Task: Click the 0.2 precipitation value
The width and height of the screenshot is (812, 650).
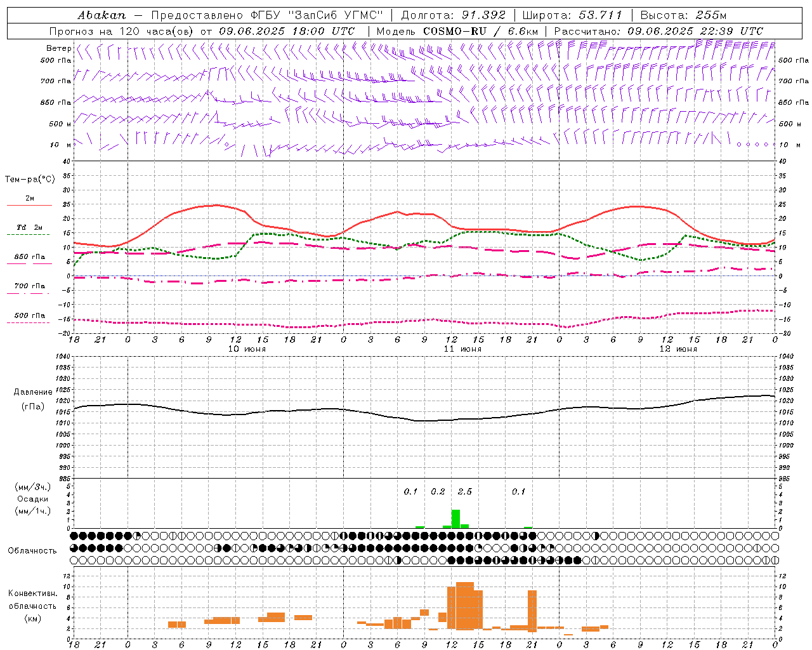Action: coord(438,492)
